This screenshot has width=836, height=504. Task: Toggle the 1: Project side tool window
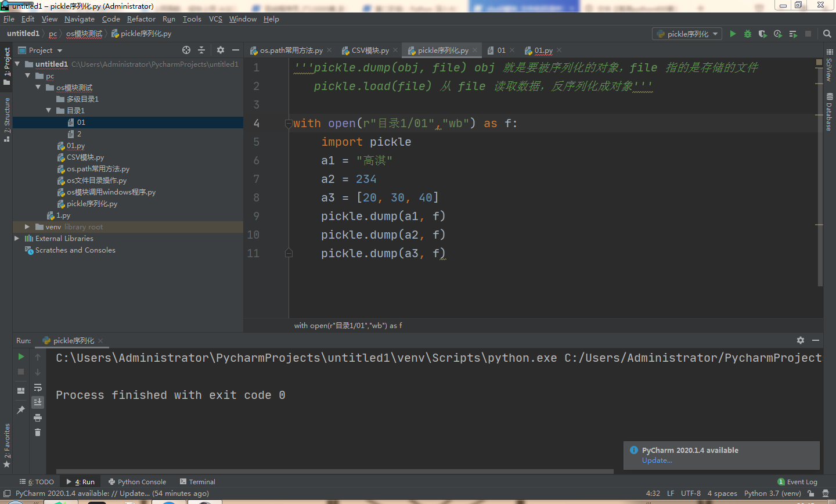[6, 66]
